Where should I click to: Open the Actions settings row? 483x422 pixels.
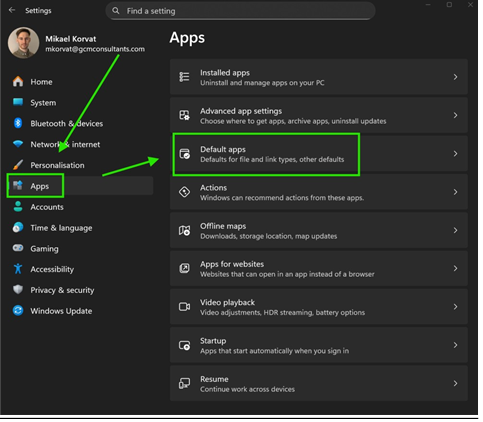(319, 192)
